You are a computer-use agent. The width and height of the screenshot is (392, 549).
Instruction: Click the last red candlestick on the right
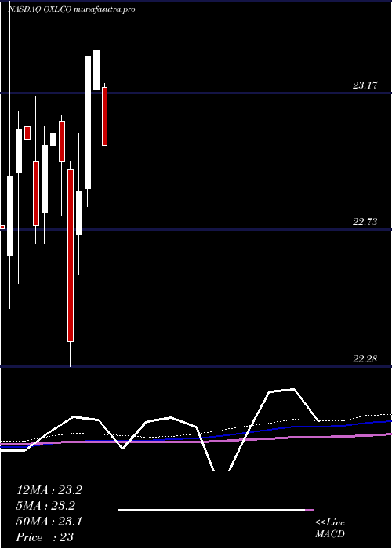(104, 116)
